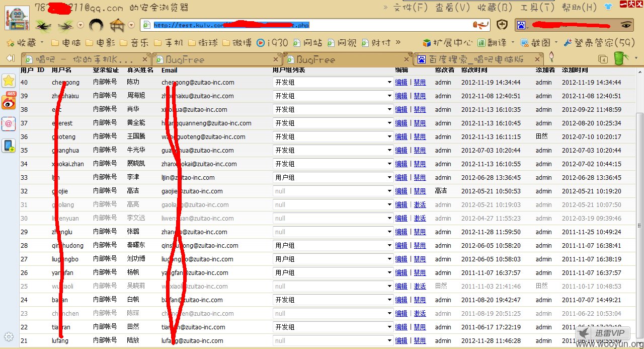Close the 百度搜索_唱吧电脑版 tab
The height and width of the screenshot is (349, 644).
point(538,59)
